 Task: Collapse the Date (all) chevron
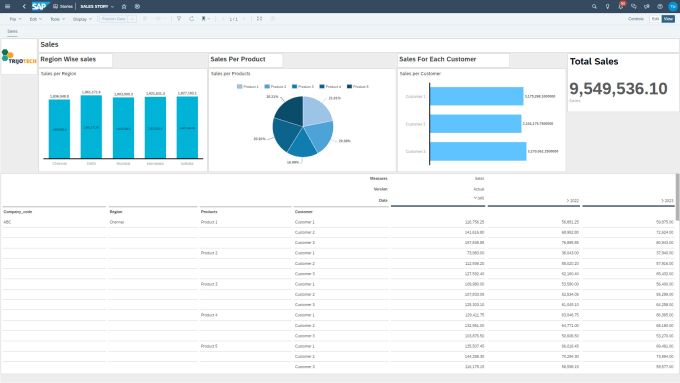click(475, 198)
